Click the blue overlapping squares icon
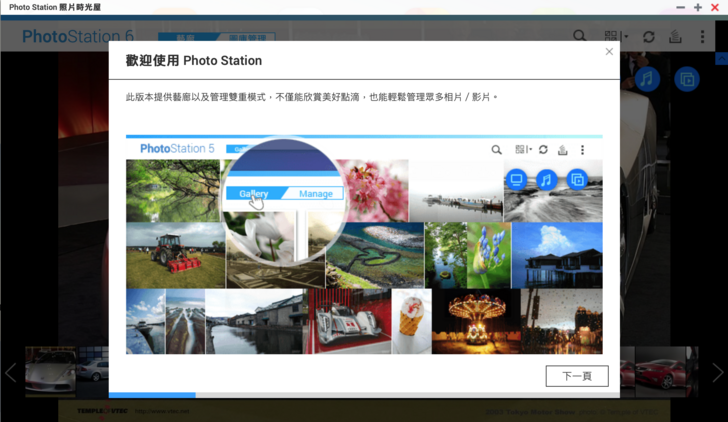 click(x=686, y=78)
